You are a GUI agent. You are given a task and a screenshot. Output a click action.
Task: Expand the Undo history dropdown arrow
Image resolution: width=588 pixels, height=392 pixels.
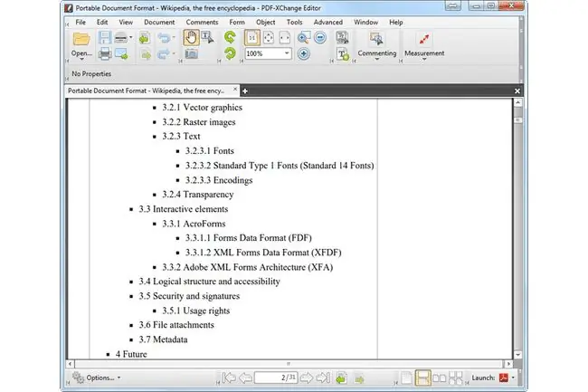coord(174,37)
